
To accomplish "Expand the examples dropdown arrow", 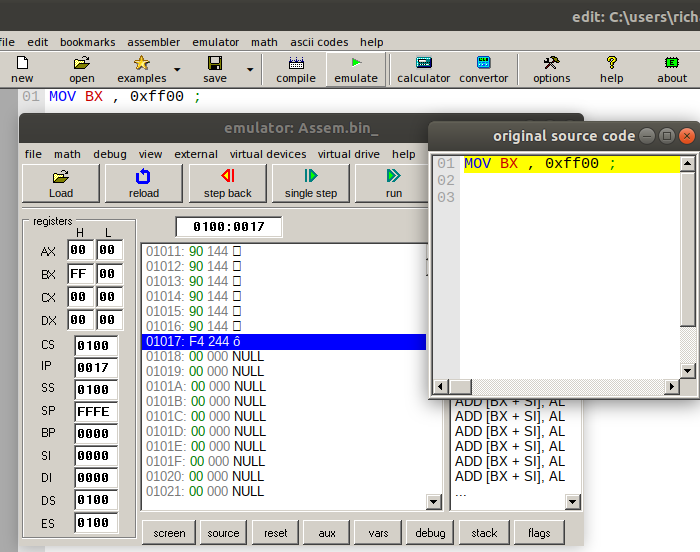I will [x=177, y=70].
